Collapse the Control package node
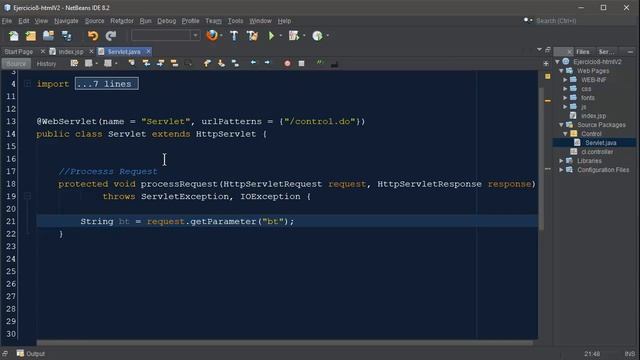 tap(566, 134)
